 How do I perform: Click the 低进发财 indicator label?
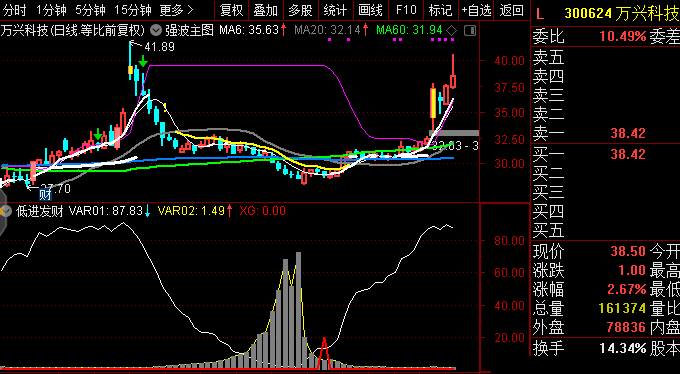(x=39, y=211)
